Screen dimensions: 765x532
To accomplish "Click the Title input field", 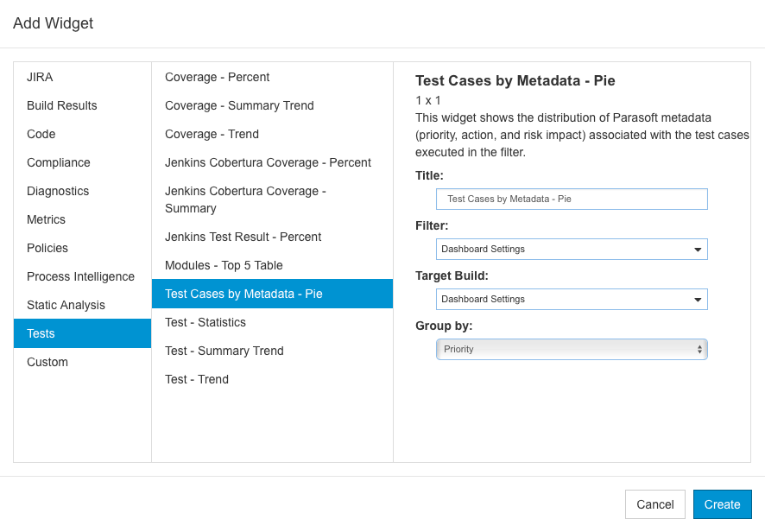I will [572, 199].
